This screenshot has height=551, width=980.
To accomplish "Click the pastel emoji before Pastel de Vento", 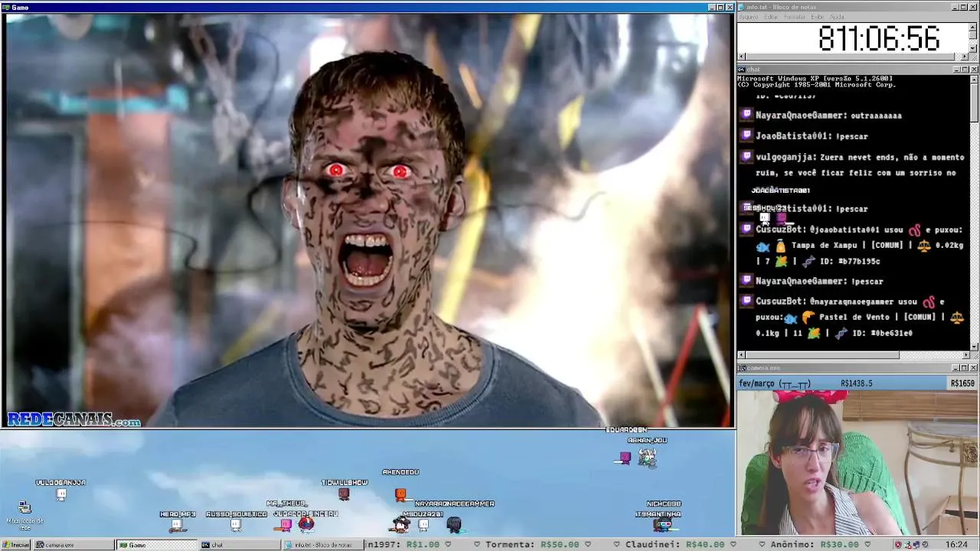I will (808, 317).
